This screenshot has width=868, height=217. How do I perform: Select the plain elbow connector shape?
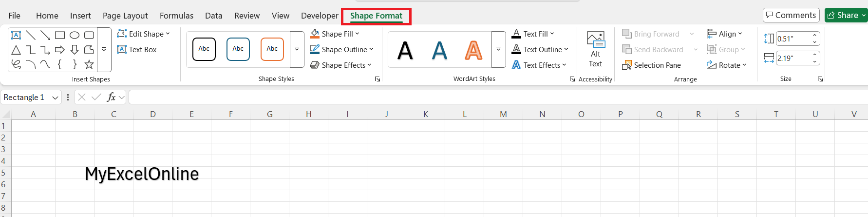point(31,50)
